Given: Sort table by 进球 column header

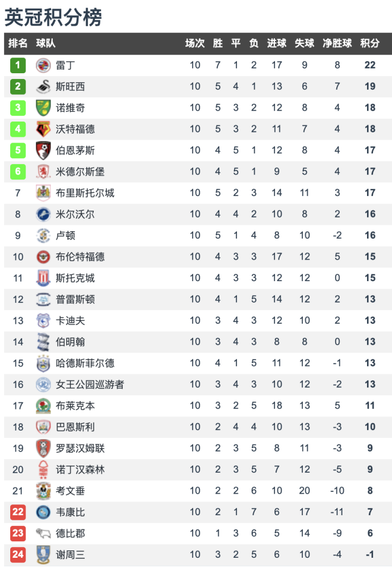Looking at the screenshot, I should click(277, 44).
